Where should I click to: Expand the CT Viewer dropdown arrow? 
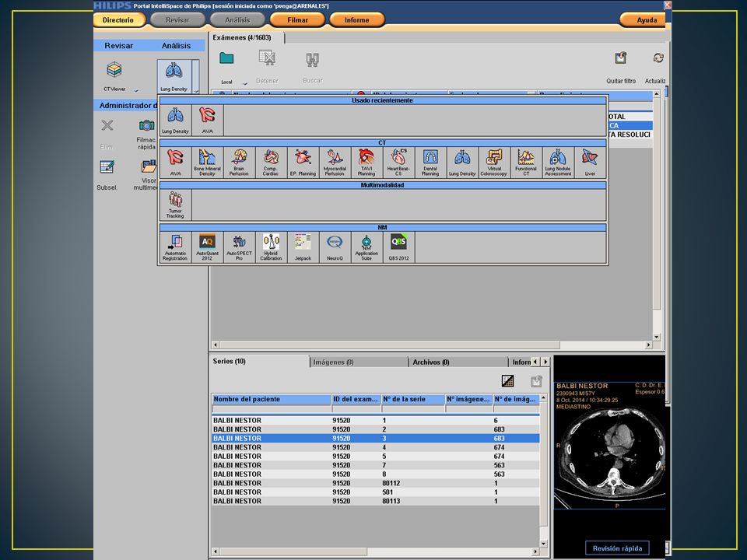[136, 90]
